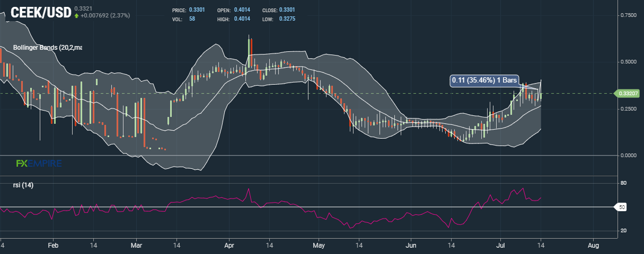Select the 0.11 (35.46%) 1 Bars measurement label
This screenshot has height=254, width=644.
click(x=483, y=81)
